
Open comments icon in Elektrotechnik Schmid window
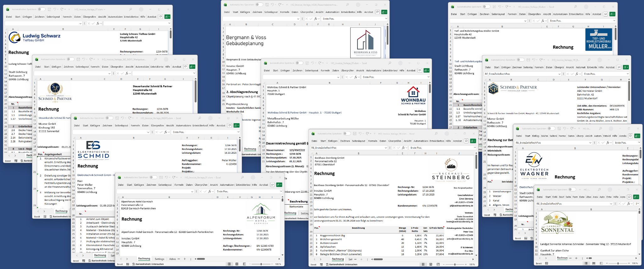(x=230, y=125)
